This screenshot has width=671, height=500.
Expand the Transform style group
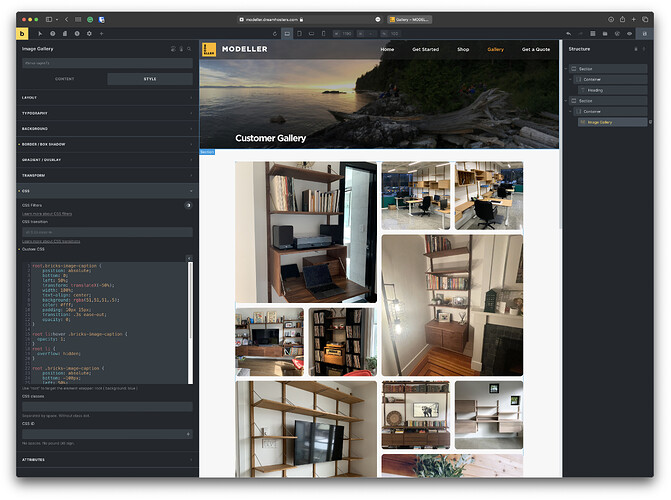coord(107,176)
